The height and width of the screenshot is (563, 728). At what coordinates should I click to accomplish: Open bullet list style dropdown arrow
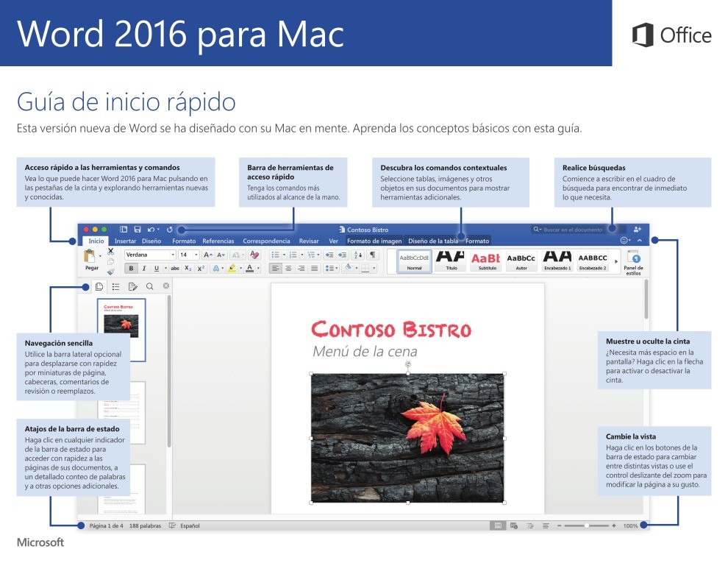[284, 255]
